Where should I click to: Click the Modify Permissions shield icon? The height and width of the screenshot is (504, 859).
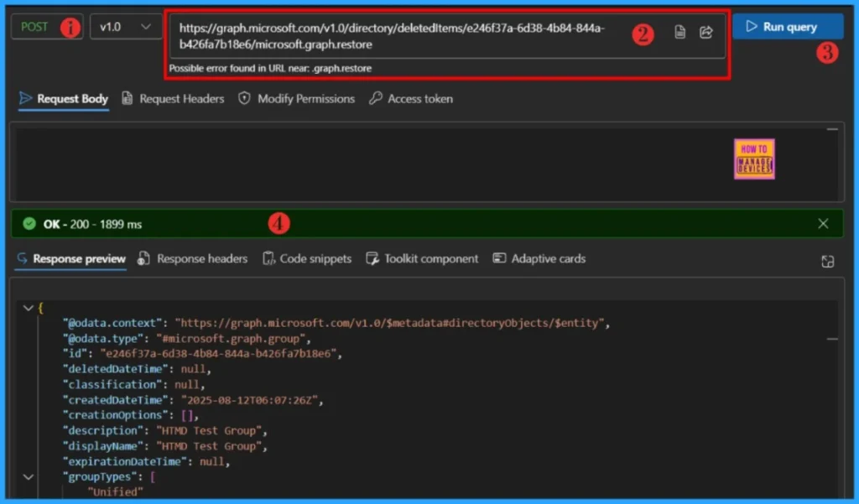[x=244, y=98]
